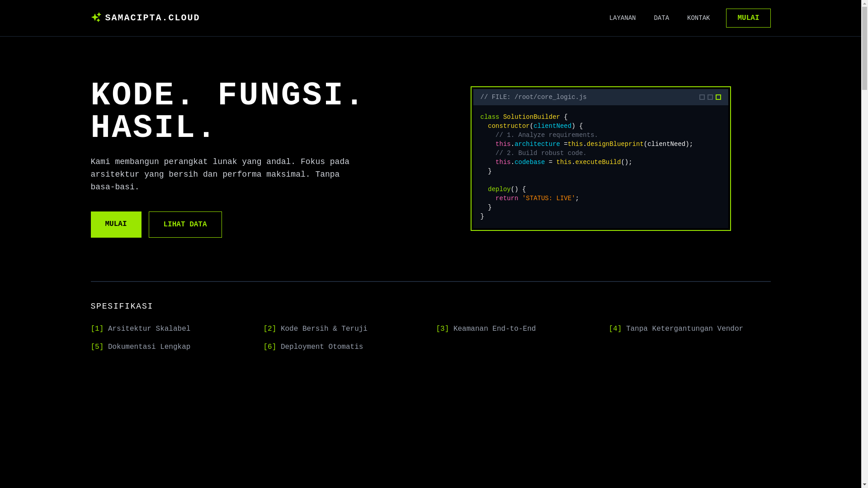Click the 'STATUS: LIVE' string in code
The width and height of the screenshot is (868, 488).
tap(548, 198)
